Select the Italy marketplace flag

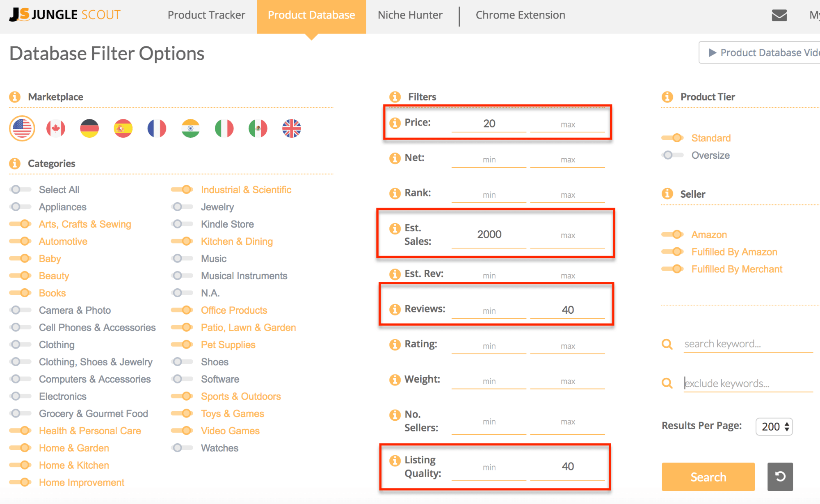coord(224,128)
